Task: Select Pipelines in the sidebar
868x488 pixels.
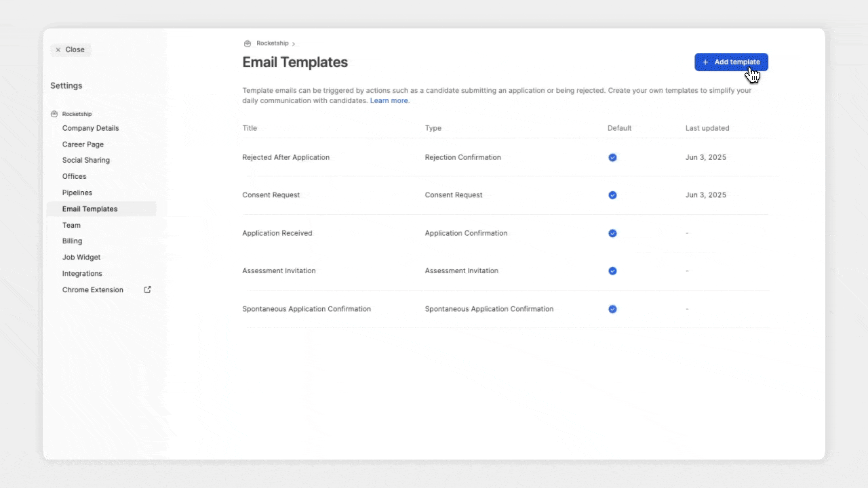Action: [77, 192]
